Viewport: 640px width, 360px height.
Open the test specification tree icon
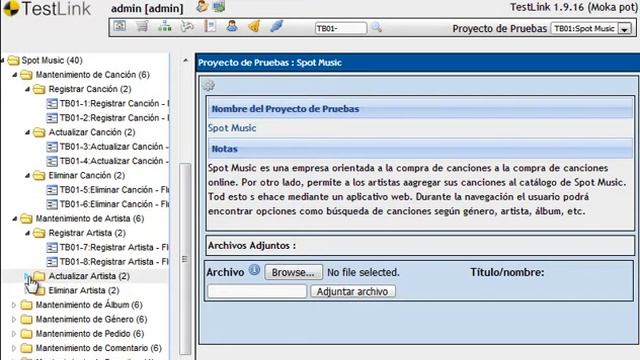tap(165, 26)
